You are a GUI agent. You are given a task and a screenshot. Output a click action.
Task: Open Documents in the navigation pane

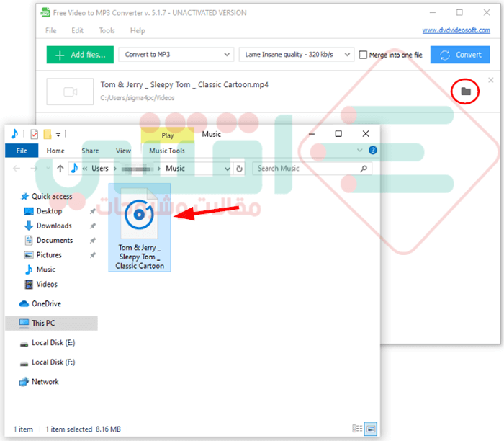(x=55, y=240)
